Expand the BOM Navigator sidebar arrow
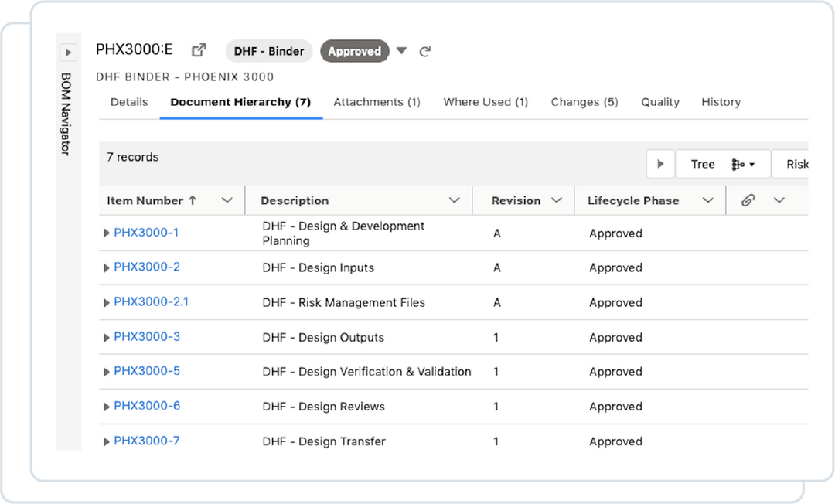835x504 pixels. pyautogui.click(x=68, y=52)
